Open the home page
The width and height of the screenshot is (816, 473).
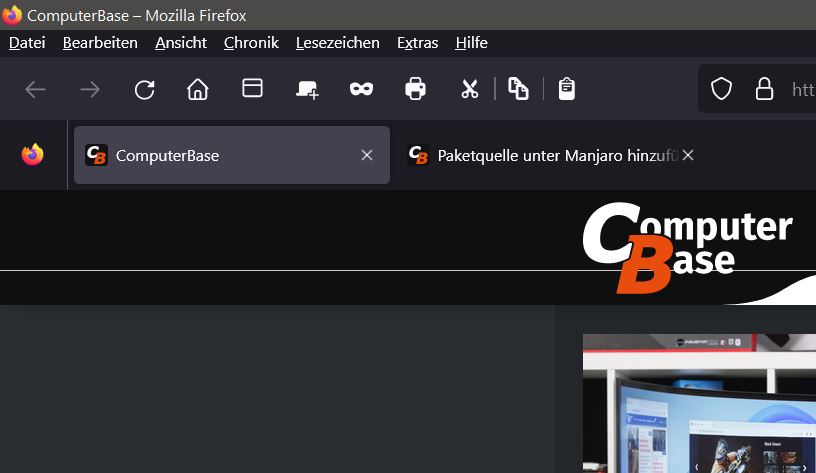pos(198,89)
